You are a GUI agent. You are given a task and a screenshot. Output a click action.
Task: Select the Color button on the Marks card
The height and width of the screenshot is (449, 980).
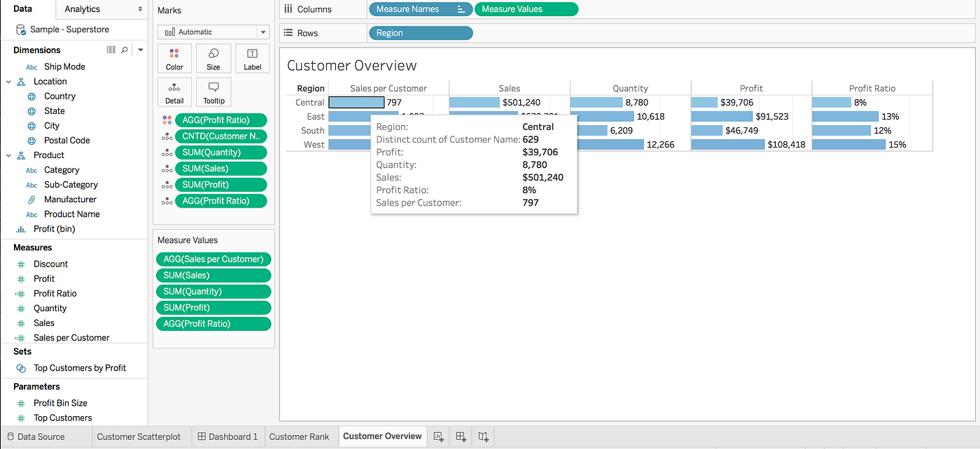click(174, 58)
